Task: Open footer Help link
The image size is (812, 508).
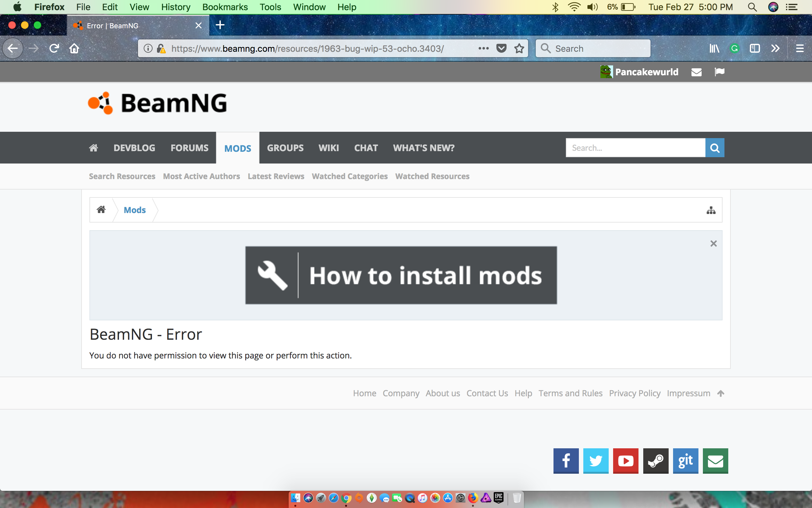Action: (x=523, y=393)
